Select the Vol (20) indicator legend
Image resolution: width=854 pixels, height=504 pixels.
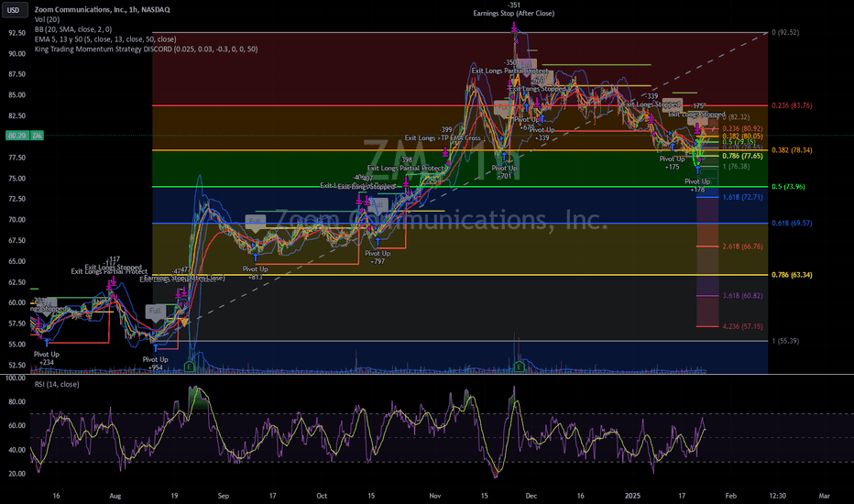click(x=48, y=19)
